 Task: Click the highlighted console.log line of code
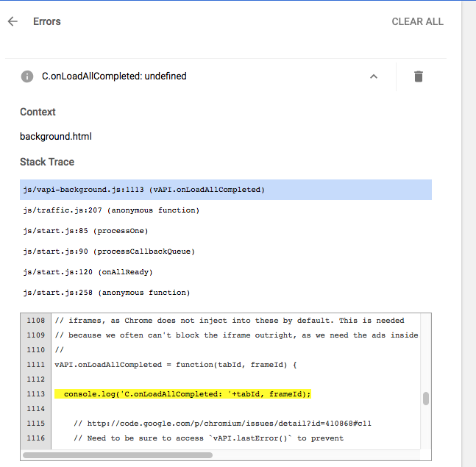click(x=182, y=394)
